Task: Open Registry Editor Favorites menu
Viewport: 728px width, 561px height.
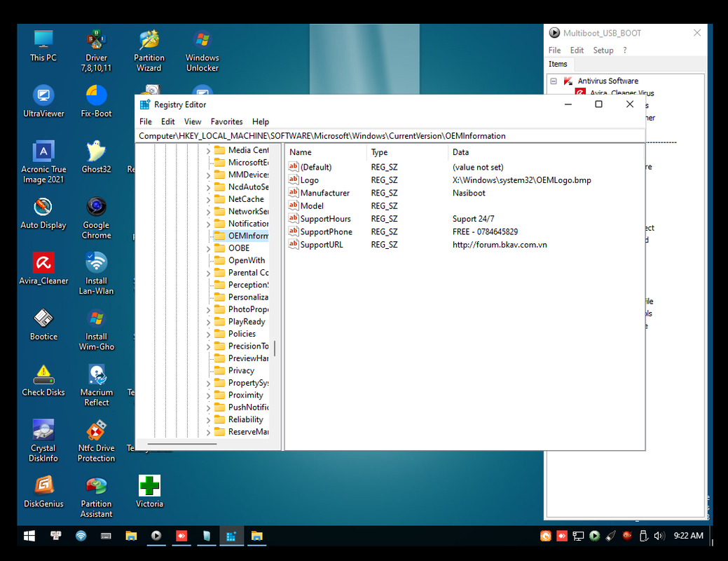Action: [226, 121]
